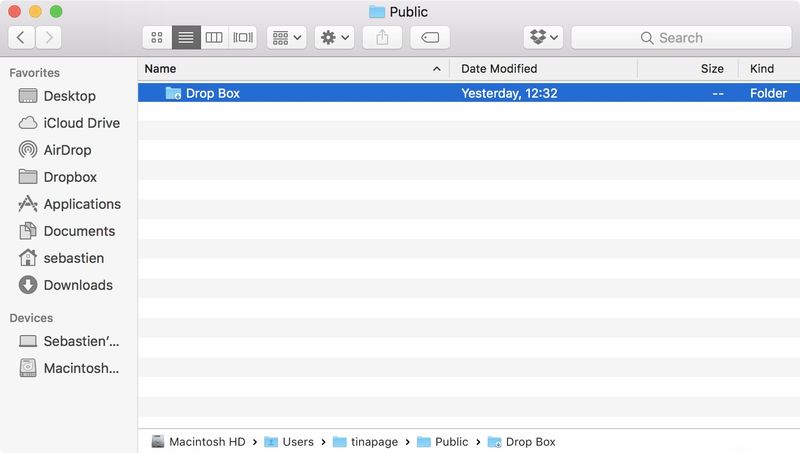Sort by the Size column header
The height and width of the screenshot is (453, 800).
(x=712, y=69)
